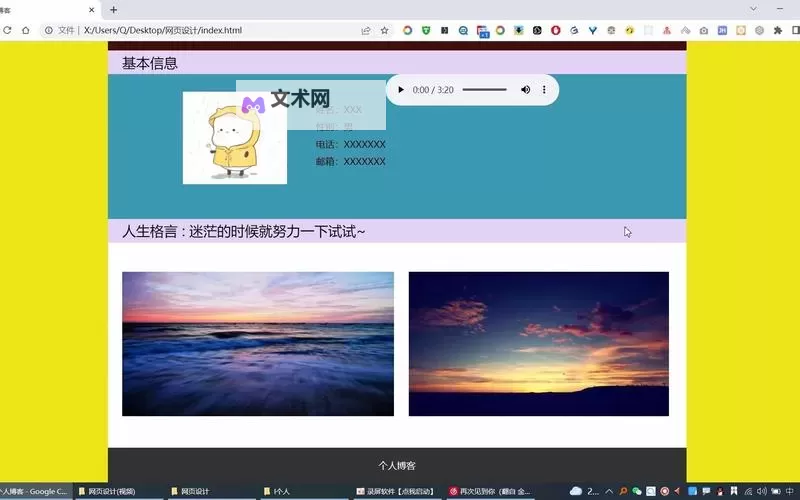Expand the tab search dropdown arrow
The image size is (800, 500).
point(753,9)
